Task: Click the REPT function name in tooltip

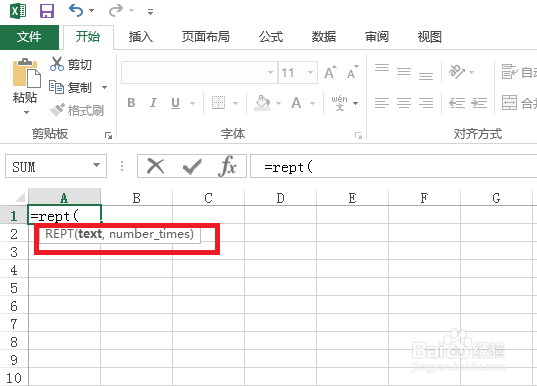Action: 59,234
